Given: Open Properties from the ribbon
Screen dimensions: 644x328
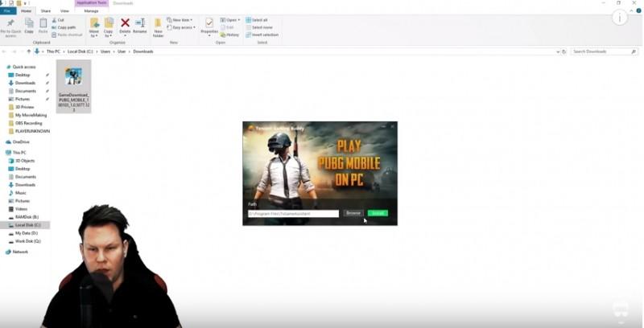Looking at the screenshot, I should pos(209,26).
